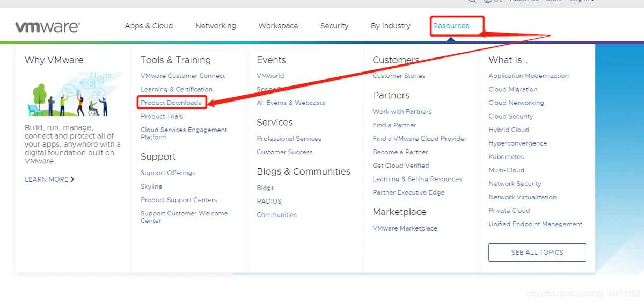Open the Apps & Cloud menu
Screen dimensions: 644x302
tap(149, 26)
